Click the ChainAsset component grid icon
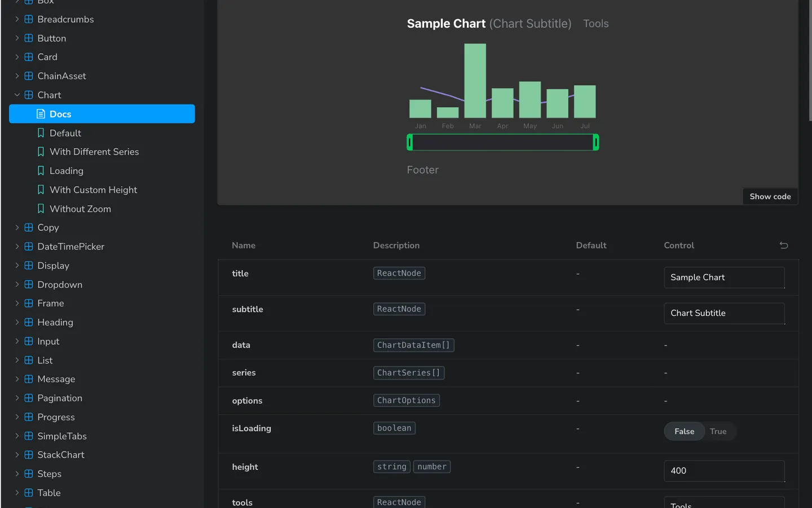This screenshot has width=812, height=508. tap(29, 76)
